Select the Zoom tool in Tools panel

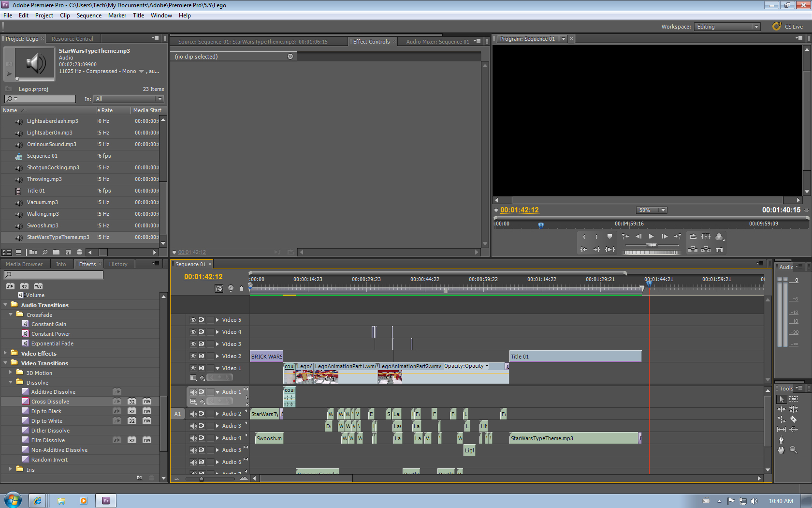[x=794, y=450]
